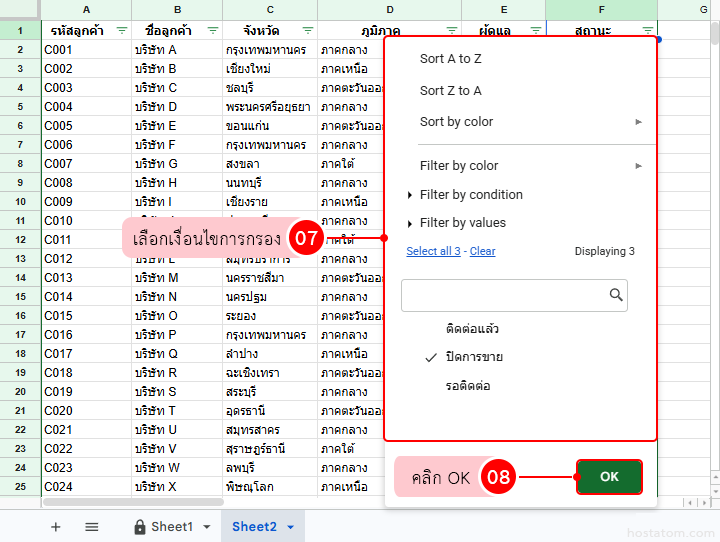Screen dimensions: 720x542
Task: Click the lock icon on Sheet1 tab
Action: click(140, 527)
